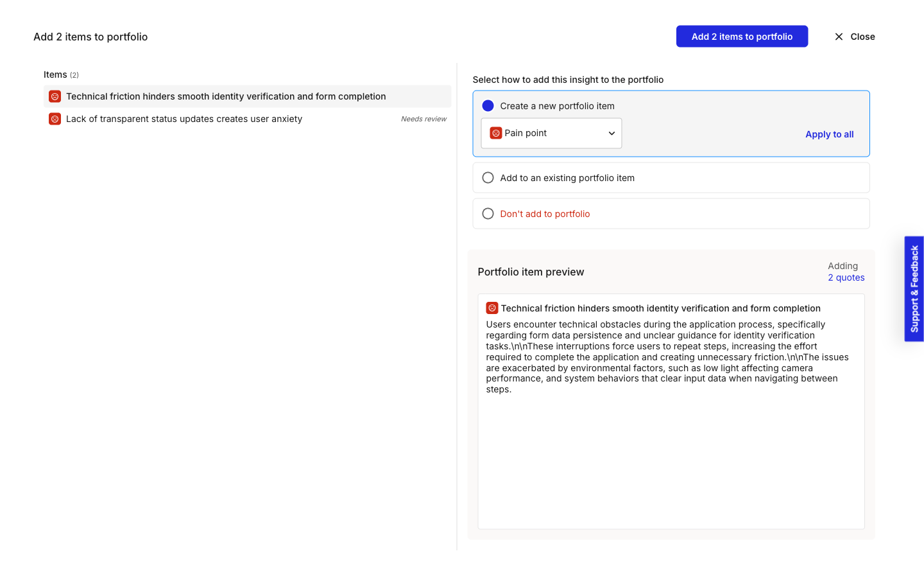Click the Portfolio item preview heading

[x=531, y=272]
